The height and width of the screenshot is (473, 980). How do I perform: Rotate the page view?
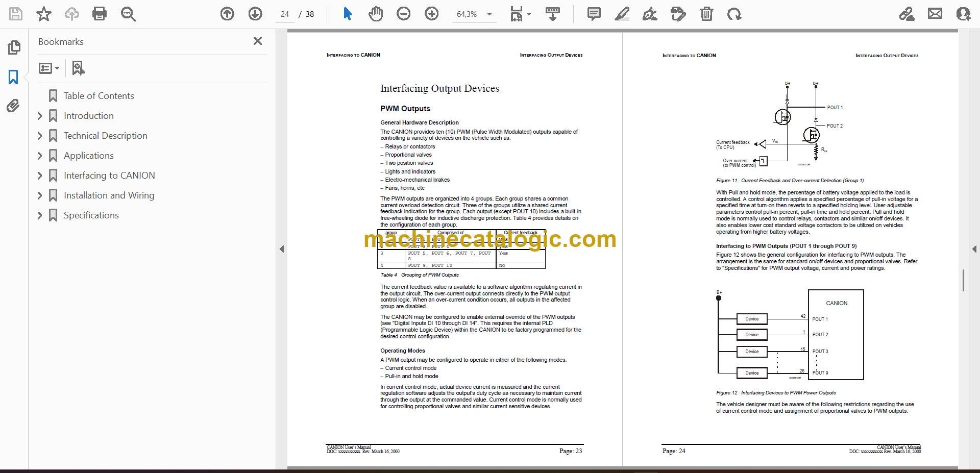pos(734,14)
